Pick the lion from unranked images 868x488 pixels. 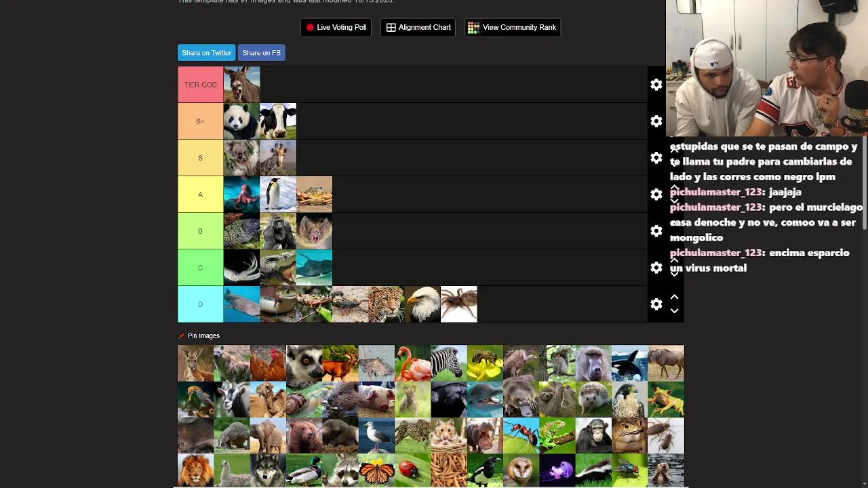pyautogui.click(x=195, y=470)
